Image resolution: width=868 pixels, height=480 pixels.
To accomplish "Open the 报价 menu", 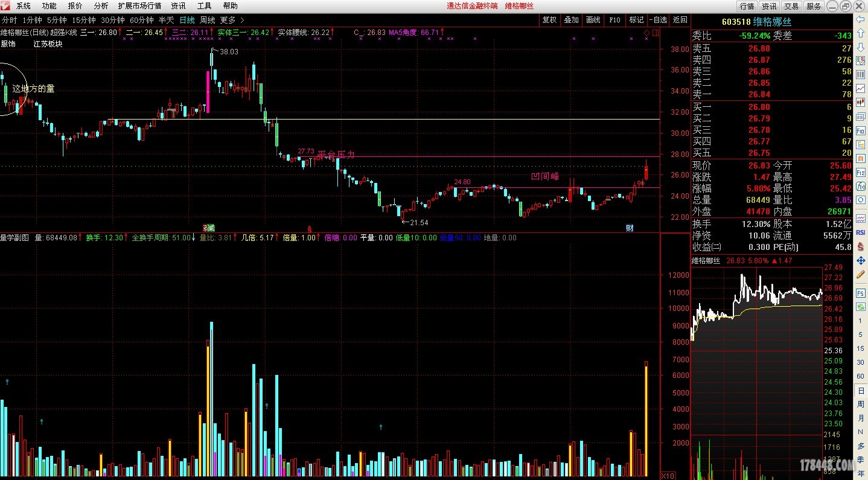I will point(75,6).
